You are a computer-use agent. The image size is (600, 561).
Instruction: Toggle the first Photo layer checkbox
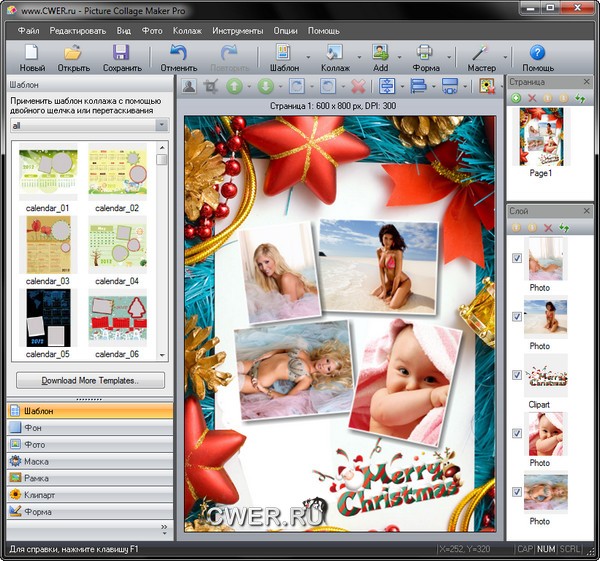(516, 258)
